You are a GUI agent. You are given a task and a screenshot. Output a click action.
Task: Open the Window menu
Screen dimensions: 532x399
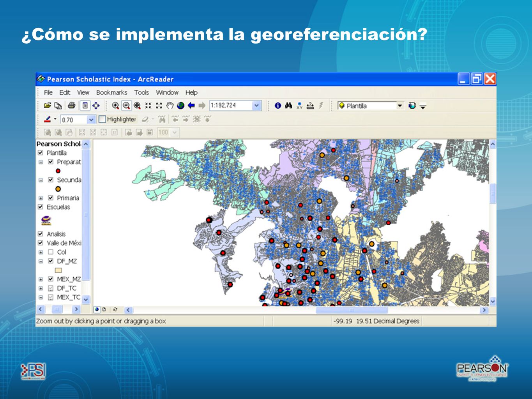(167, 92)
